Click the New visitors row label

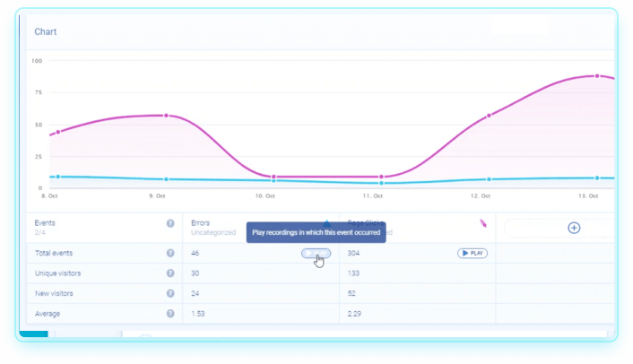coord(54,294)
